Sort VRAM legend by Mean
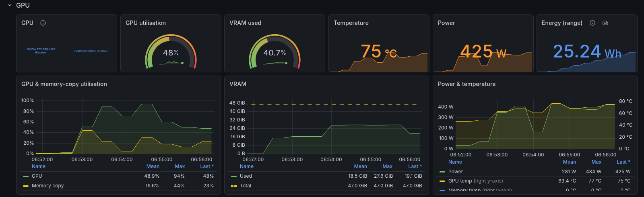This screenshot has width=644, height=197. [361, 166]
